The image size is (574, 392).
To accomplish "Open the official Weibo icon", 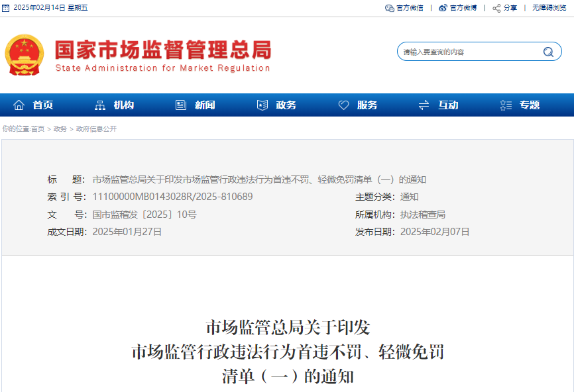I will point(443,8).
